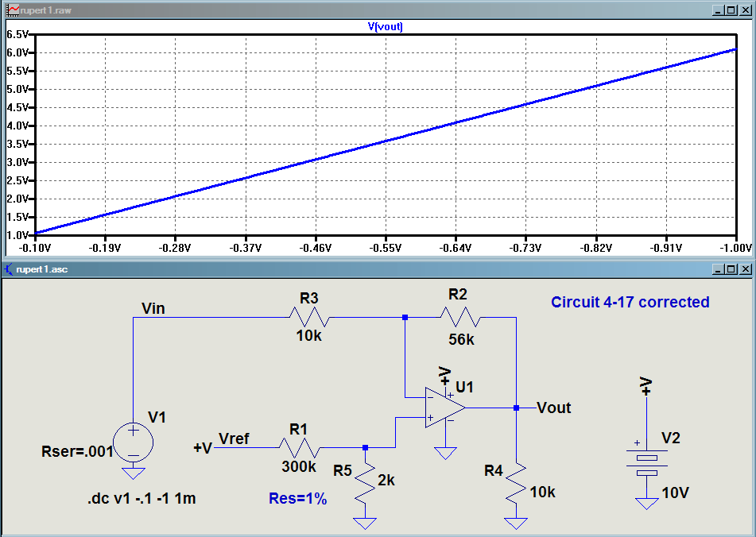Select resistor R3 zigzag symbol

click(309, 318)
